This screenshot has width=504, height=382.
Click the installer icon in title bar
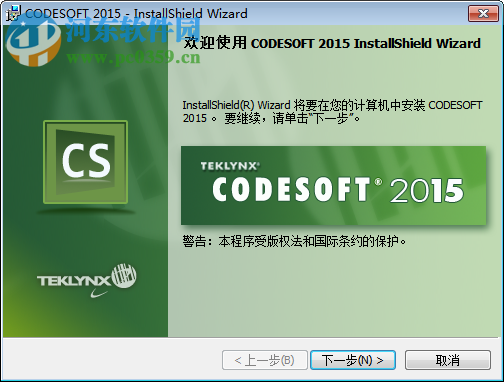pyautogui.click(x=13, y=14)
